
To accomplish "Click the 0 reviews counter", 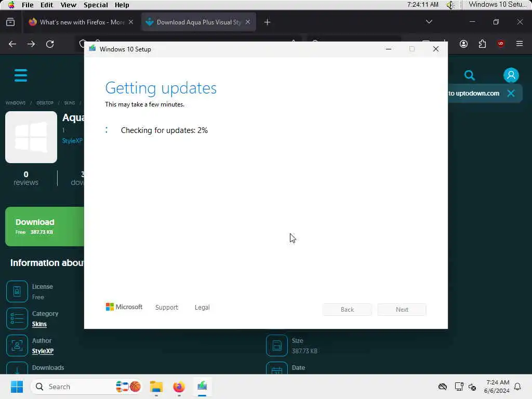I will 26,178.
